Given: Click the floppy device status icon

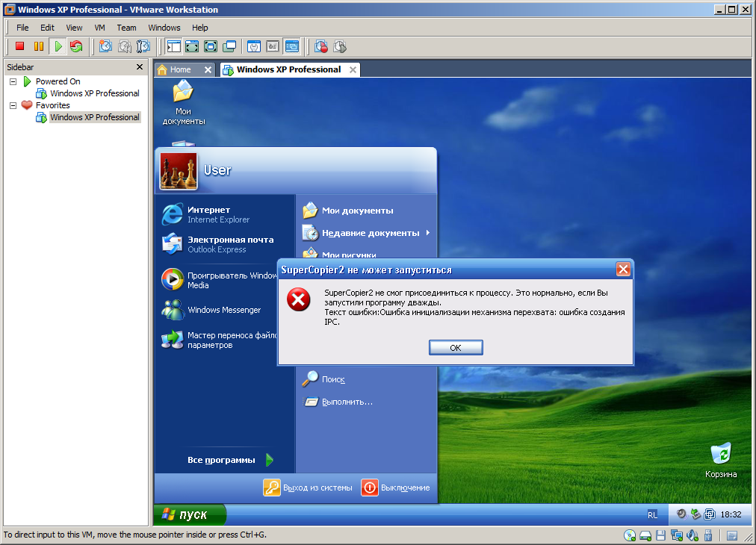Looking at the screenshot, I should click(661, 535).
